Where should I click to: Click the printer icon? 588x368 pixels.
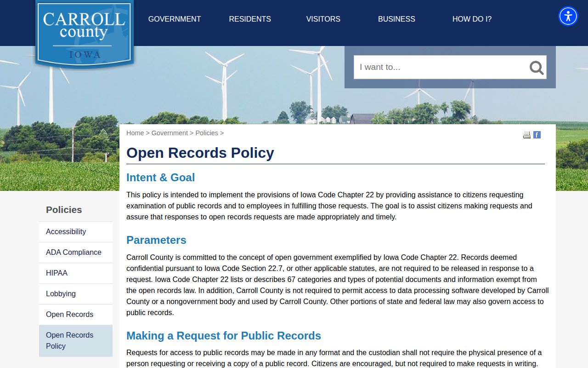pos(527,135)
